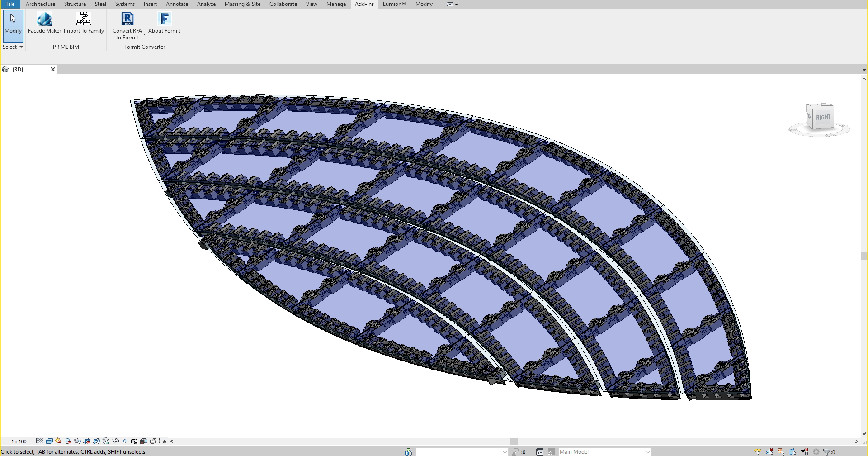Click Editing Requests icon
Image resolution: width=868 pixels, height=456 pixels.
click(x=516, y=451)
